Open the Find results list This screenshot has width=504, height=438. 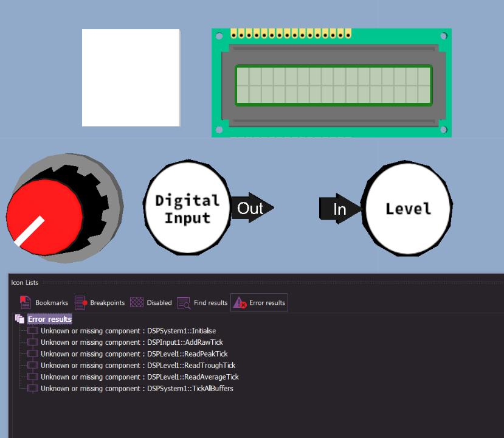pos(202,302)
